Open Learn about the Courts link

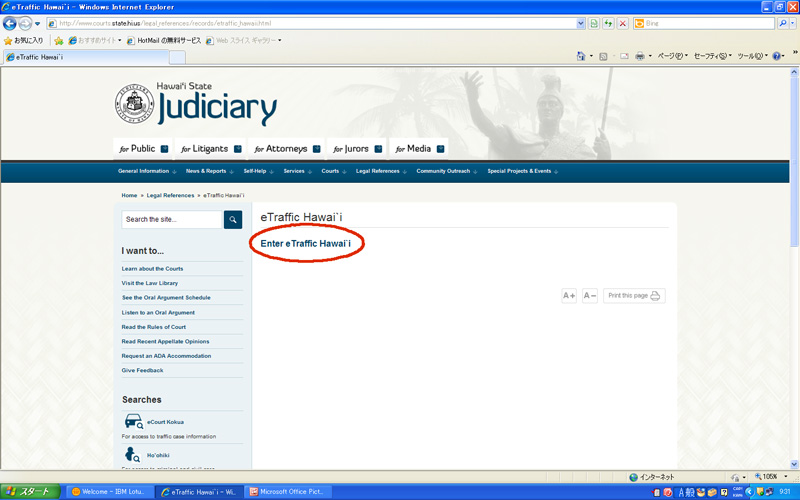[152, 268]
